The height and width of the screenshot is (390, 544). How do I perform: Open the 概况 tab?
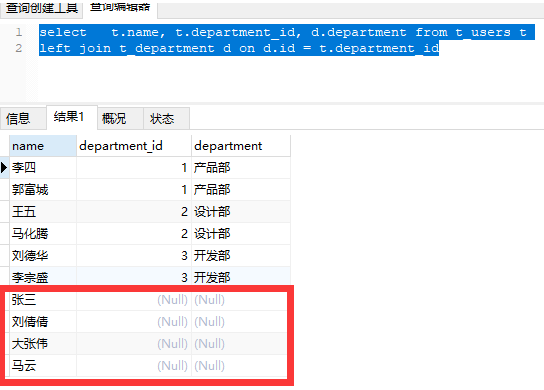tap(120, 119)
